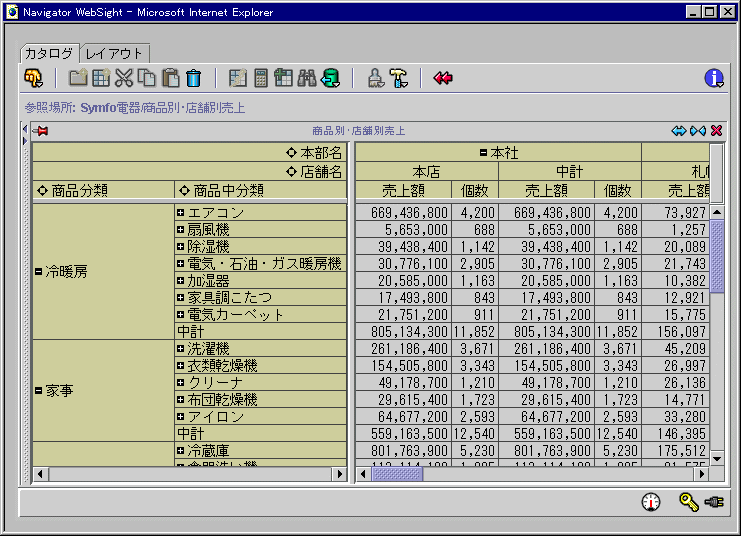
Task: Expand the 洗濯機 row
Action: coord(181,349)
